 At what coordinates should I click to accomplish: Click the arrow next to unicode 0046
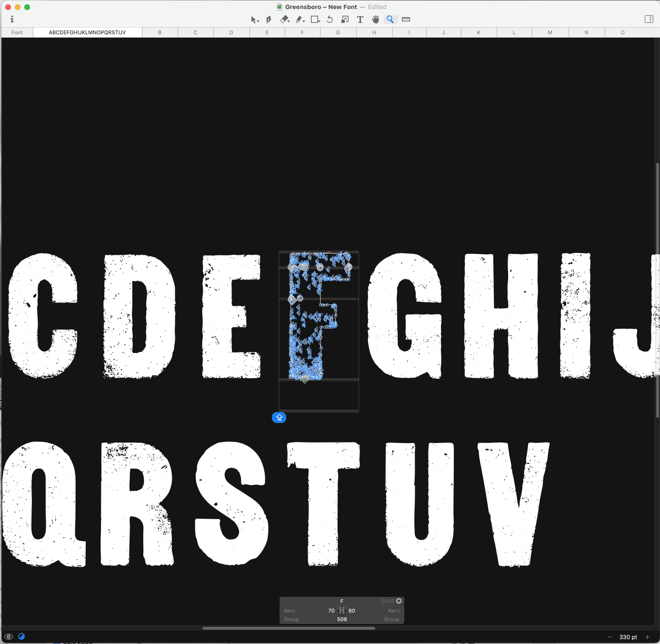399,601
